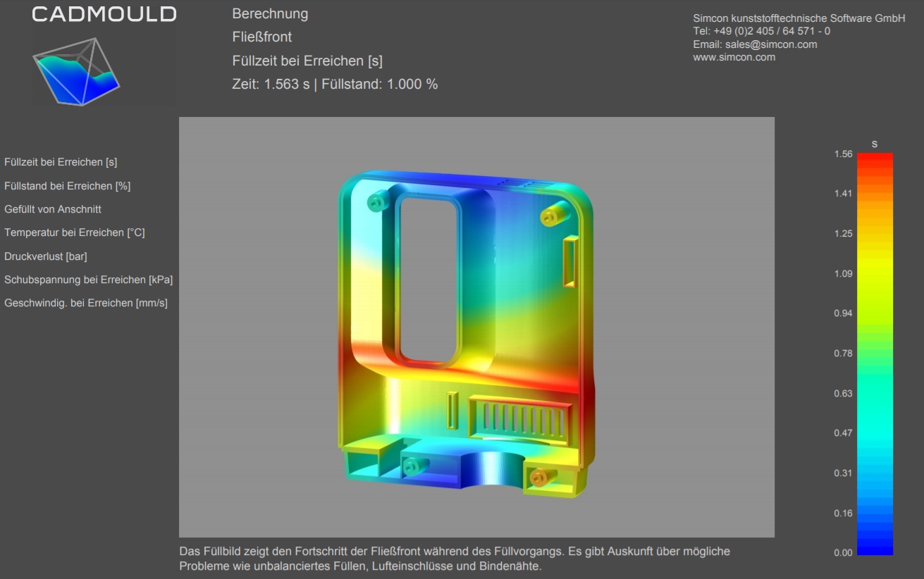Image resolution: width=924 pixels, height=579 pixels.
Task: Open the Füllstand bei Erreichen [%] result
Action: point(67,186)
